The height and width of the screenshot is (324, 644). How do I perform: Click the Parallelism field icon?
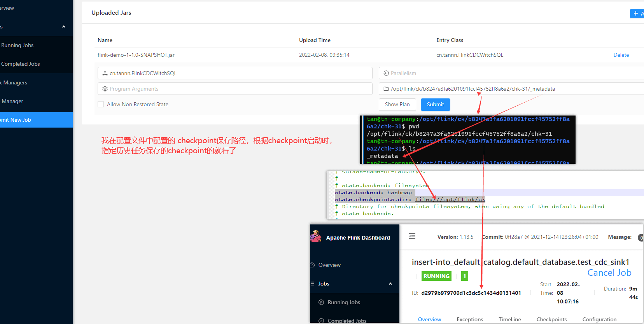coord(386,73)
